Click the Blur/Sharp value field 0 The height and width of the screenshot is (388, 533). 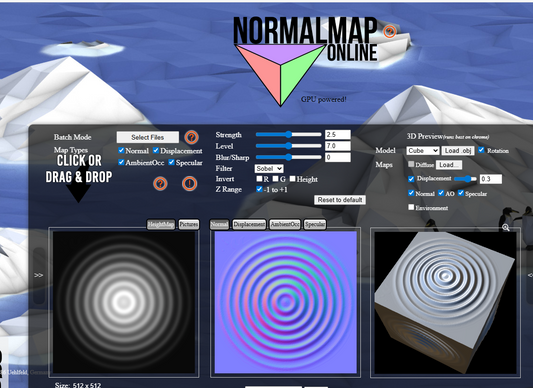[x=338, y=157]
